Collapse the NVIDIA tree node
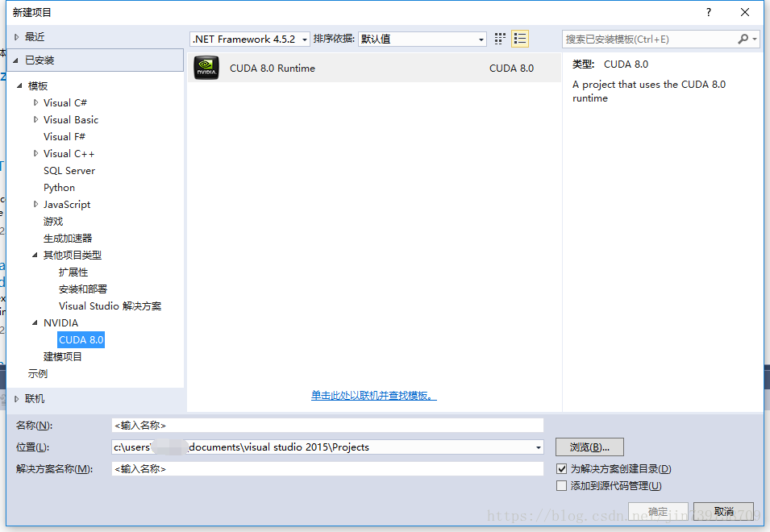Screen dimensions: 770x532 point(35,323)
